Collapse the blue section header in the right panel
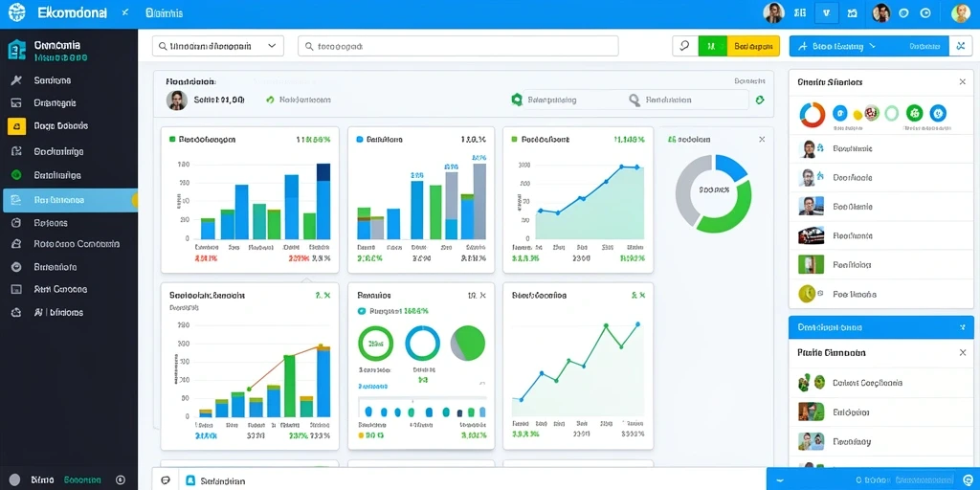980x490 pixels. pos(881,327)
